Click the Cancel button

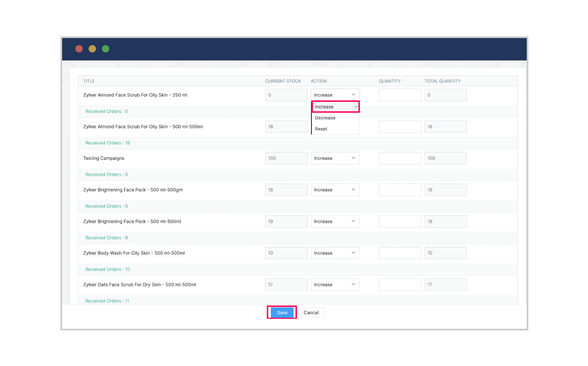pyautogui.click(x=311, y=313)
